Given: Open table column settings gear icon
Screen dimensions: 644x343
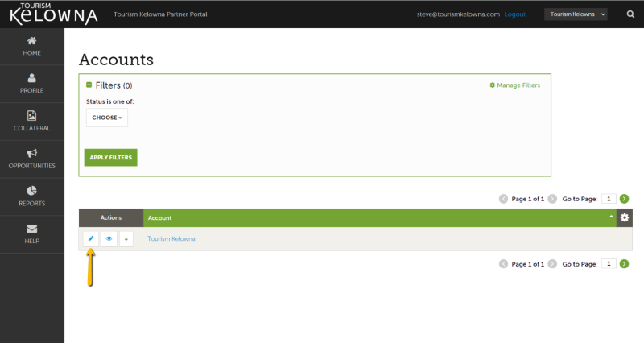Looking at the screenshot, I should [625, 217].
